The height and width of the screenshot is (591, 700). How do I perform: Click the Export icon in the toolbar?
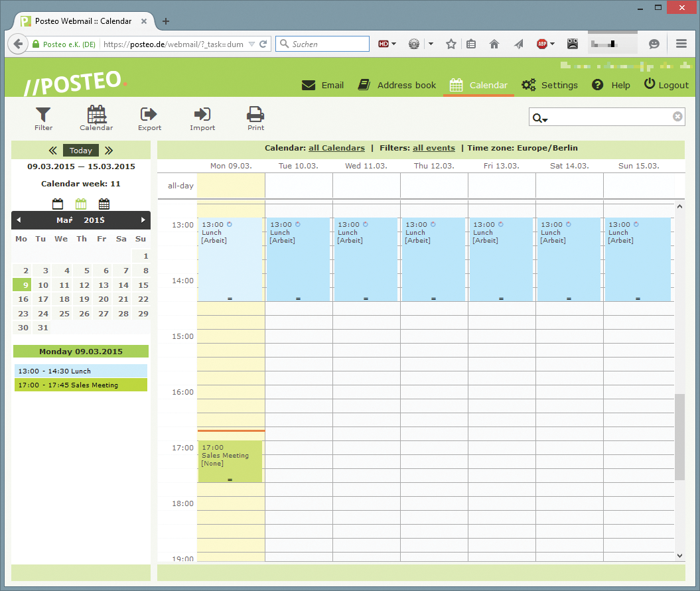click(x=149, y=118)
